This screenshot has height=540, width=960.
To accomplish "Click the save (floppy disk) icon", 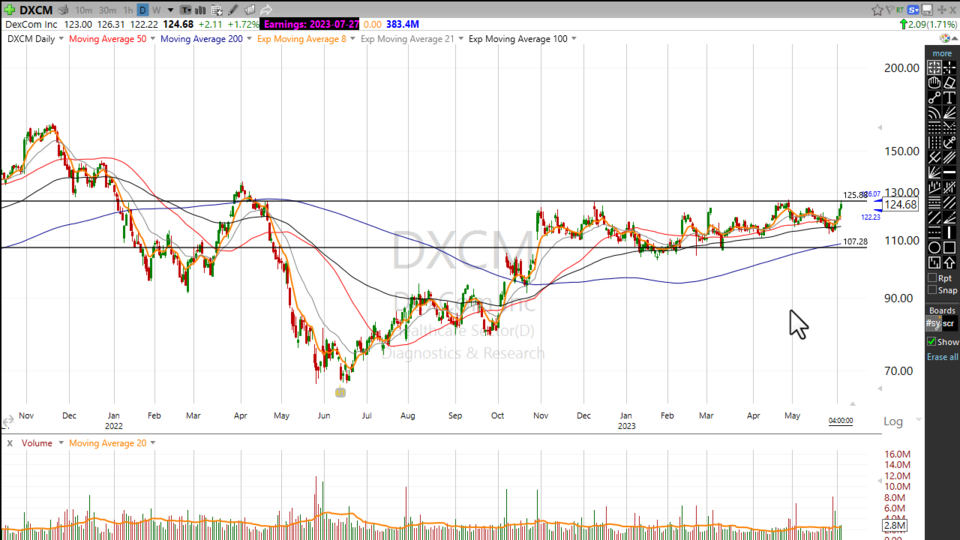I will click(928, 10).
